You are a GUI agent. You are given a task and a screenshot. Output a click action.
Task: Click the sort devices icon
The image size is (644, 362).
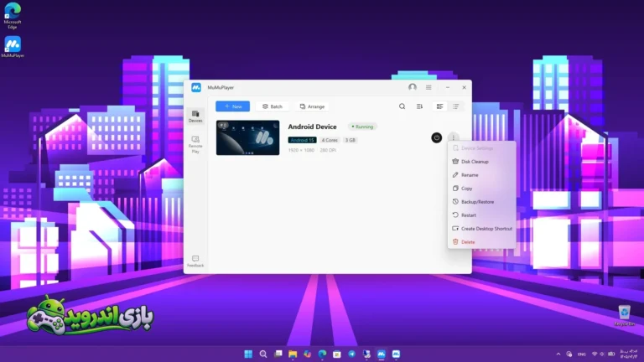pos(419,106)
